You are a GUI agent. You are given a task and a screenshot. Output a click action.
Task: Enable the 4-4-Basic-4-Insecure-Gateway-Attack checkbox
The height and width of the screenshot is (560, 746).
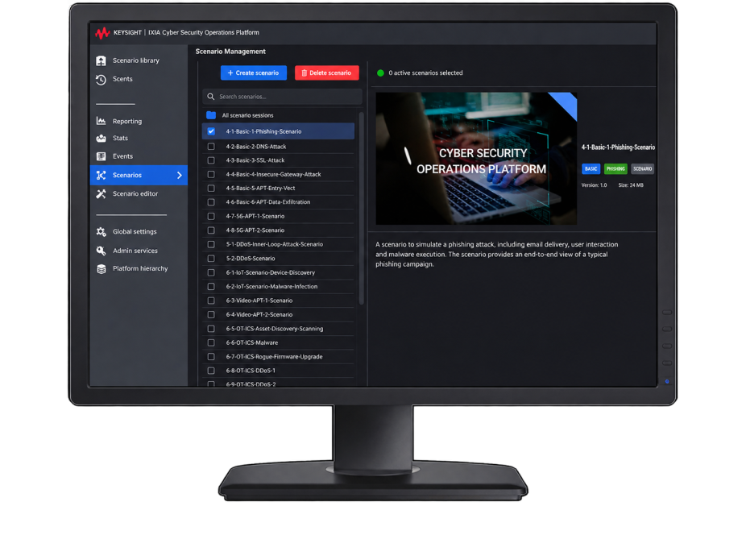tap(211, 175)
